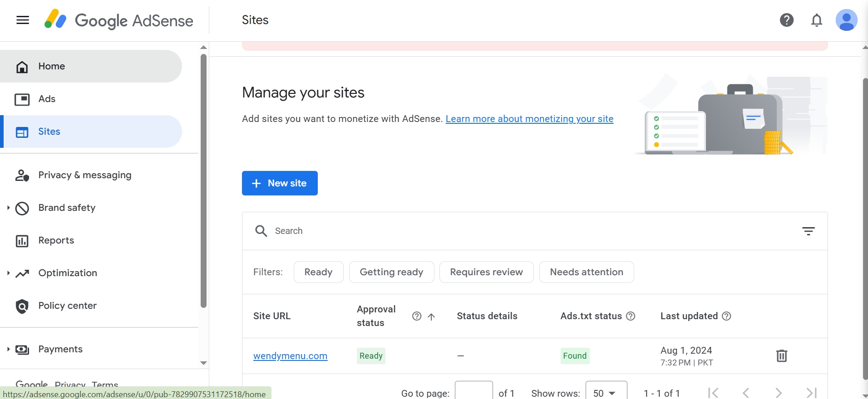The image size is (868, 399).
Task: Open the wendymenu.com site link
Action: click(x=290, y=356)
